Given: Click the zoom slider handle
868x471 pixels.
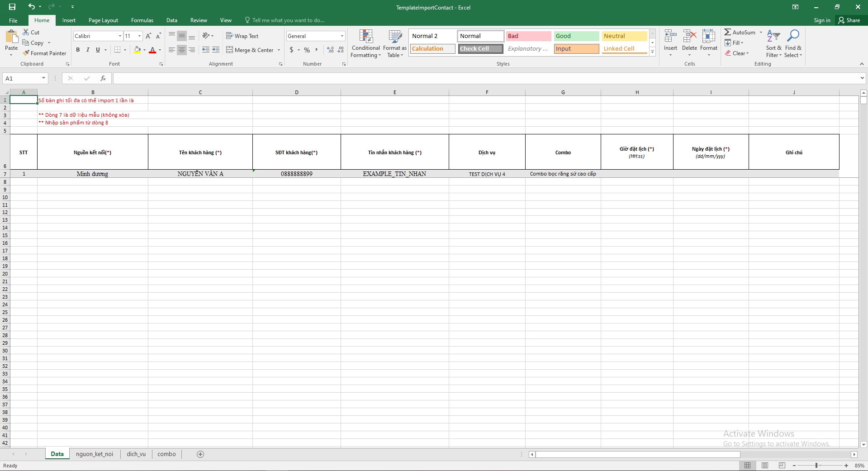Looking at the screenshot, I should click(x=816, y=465).
